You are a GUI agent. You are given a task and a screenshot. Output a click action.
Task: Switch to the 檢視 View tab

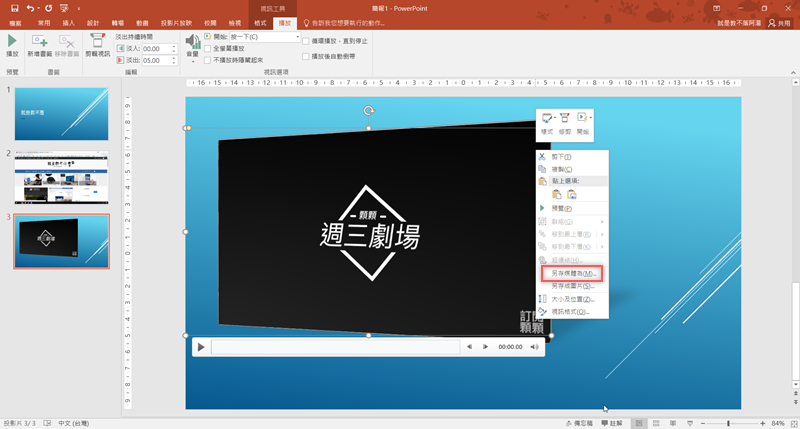click(235, 23)
